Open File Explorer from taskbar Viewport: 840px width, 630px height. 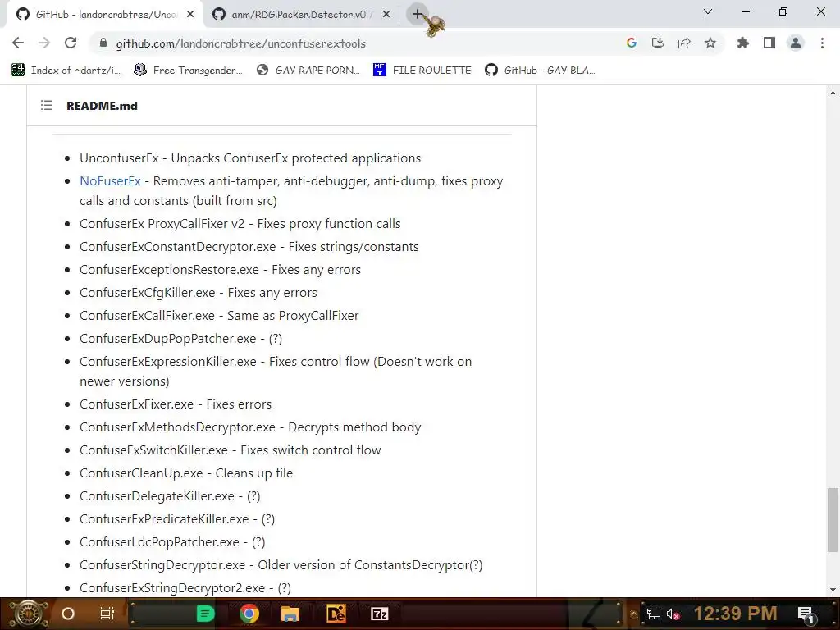tap(290, 614)
